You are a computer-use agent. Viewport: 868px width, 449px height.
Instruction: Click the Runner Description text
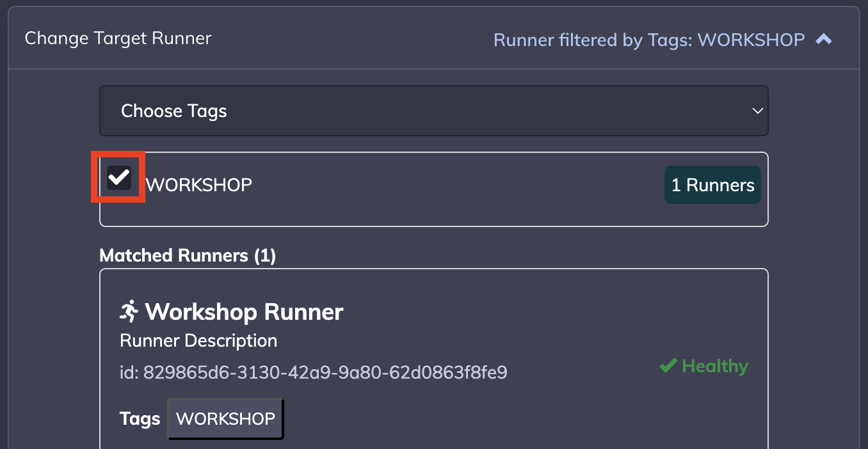pyautogui.click(x=198, y=340)
